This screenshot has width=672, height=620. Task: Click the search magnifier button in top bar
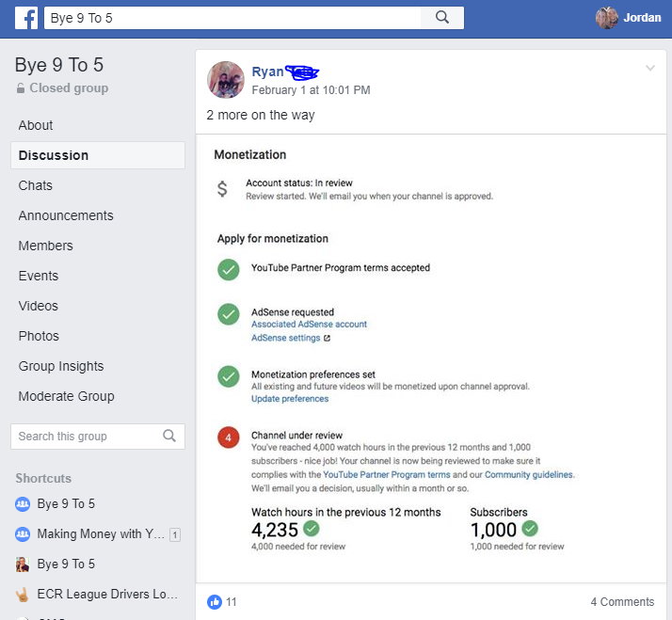point(441,18)
